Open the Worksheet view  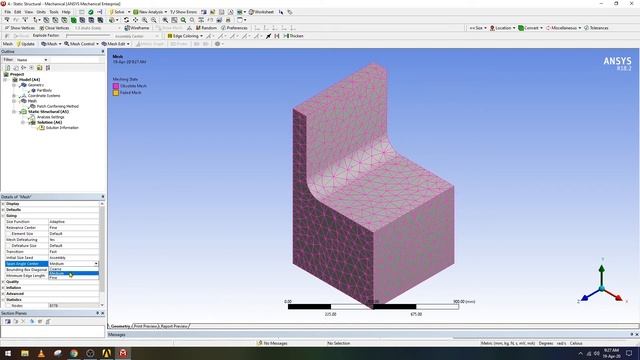[x=262, y=12]
